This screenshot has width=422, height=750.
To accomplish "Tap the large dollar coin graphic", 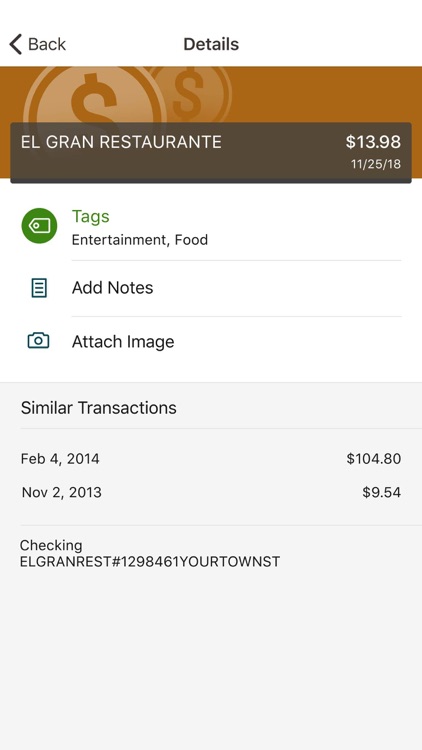I will [x=95, y=95].
